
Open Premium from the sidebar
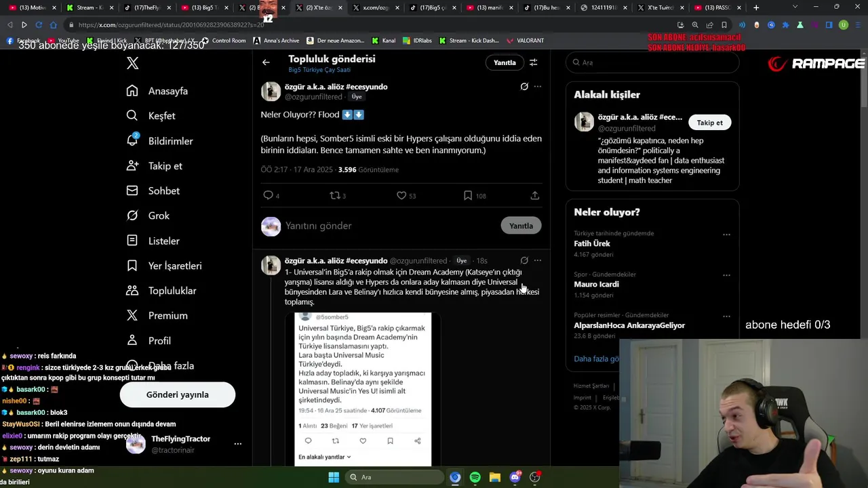coord(157,316)
